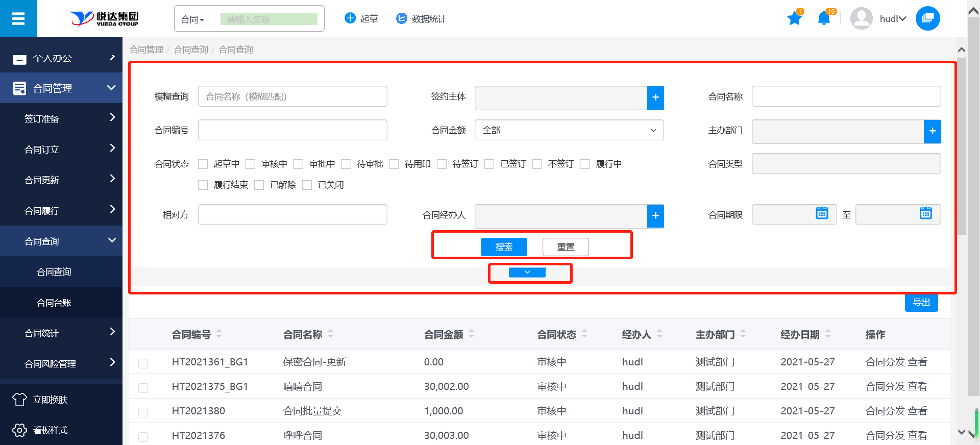Click the blue 搜索 button
The image size is (980, 445).
point(503,247)
